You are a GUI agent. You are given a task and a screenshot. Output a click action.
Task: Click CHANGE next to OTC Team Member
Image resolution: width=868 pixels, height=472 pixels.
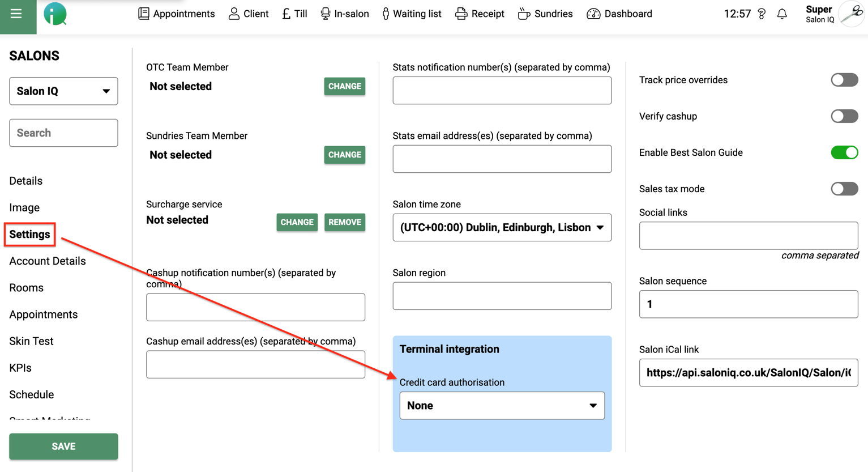[x=344, y=86]
